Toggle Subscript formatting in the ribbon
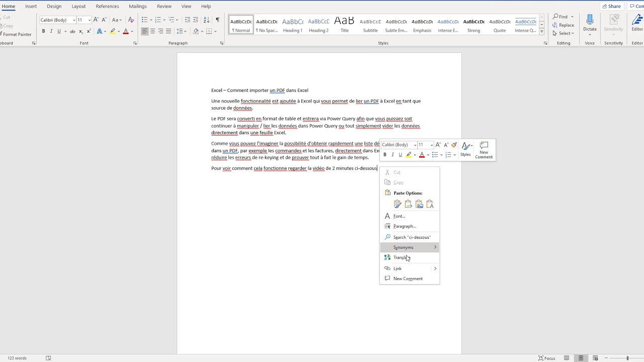The height and width of the screenshot is (362, 644). pyautogui.click(x=80, y=31)
